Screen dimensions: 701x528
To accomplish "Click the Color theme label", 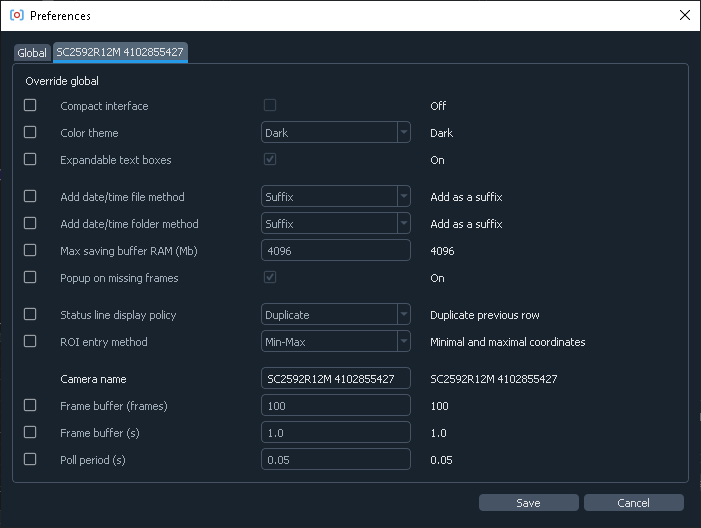I will click(89, 133).
